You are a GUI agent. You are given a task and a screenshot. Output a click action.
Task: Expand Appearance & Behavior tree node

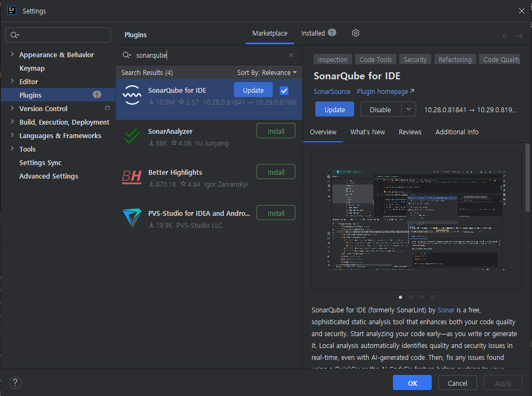pyautogui.click(x=12, y=54)
